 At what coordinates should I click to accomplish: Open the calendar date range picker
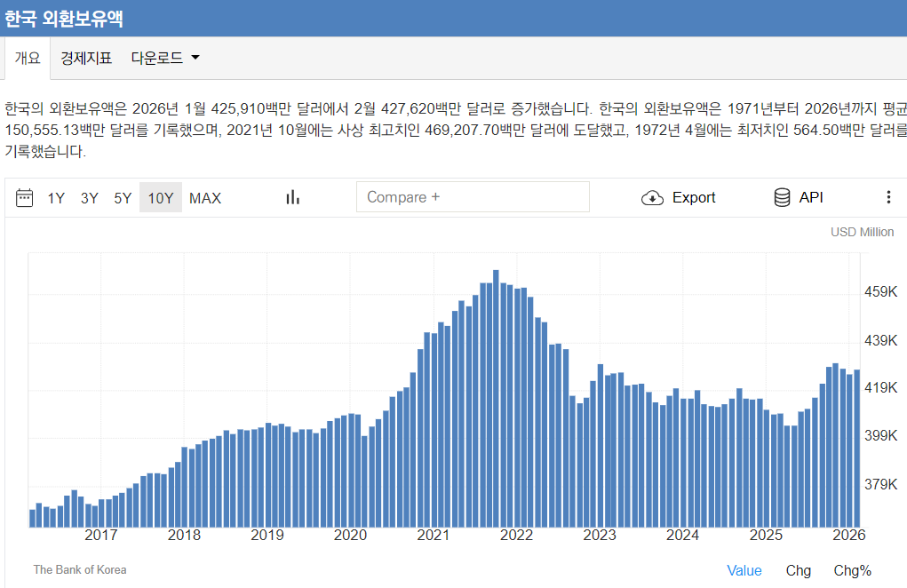click(24, 198)
